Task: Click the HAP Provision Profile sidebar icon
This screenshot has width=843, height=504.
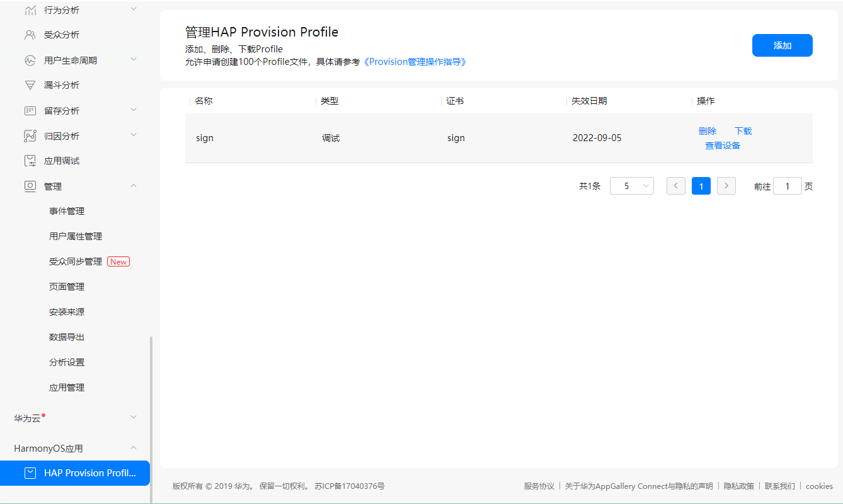Action: tap(30, 473)
